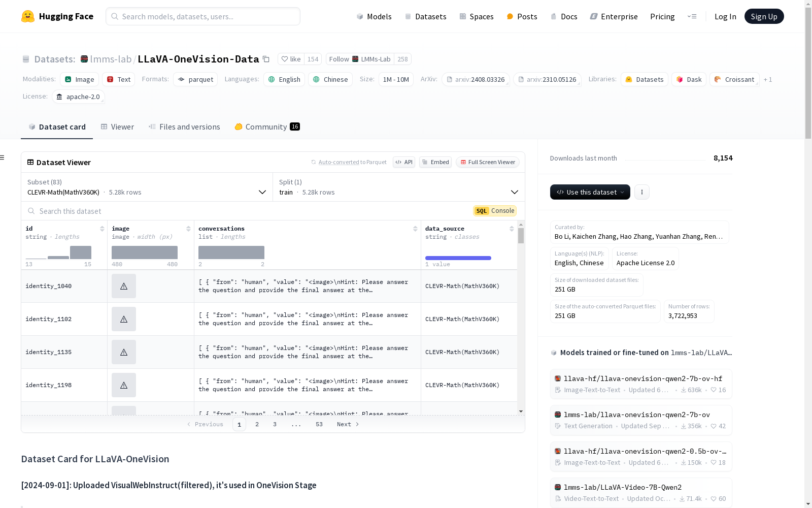Open the Text modality tag

click(119, 79)
